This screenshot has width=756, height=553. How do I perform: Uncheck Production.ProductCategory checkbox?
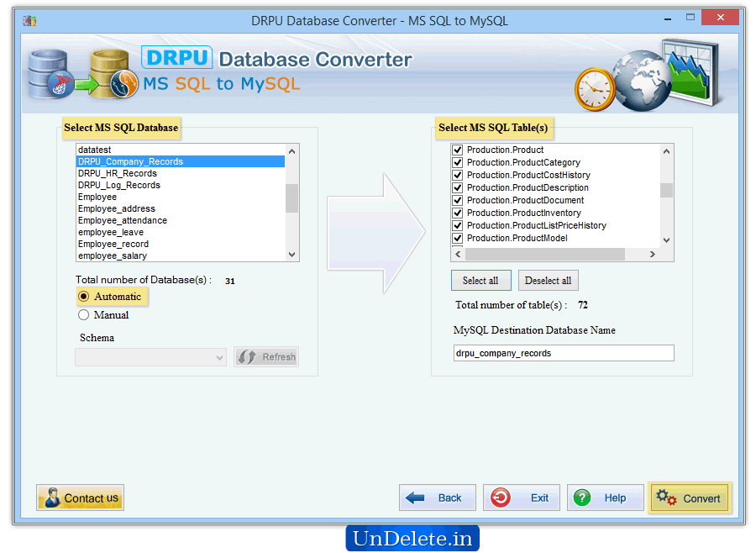[458, 162]
